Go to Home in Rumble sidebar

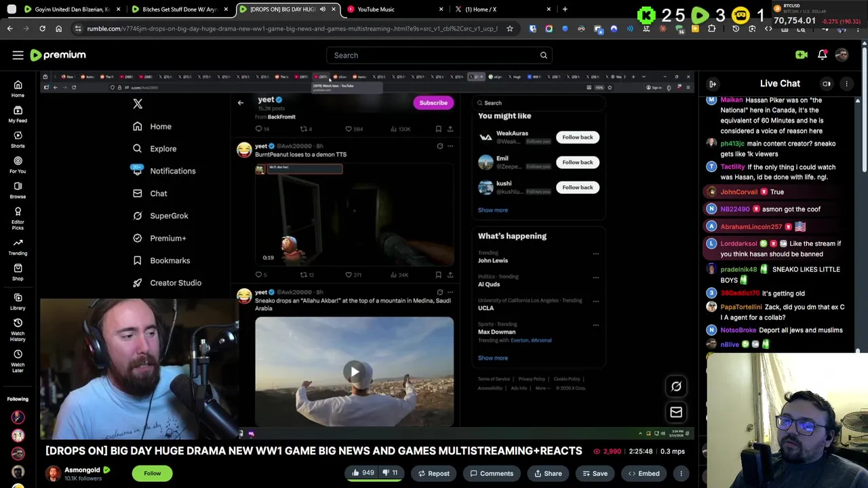18,89
